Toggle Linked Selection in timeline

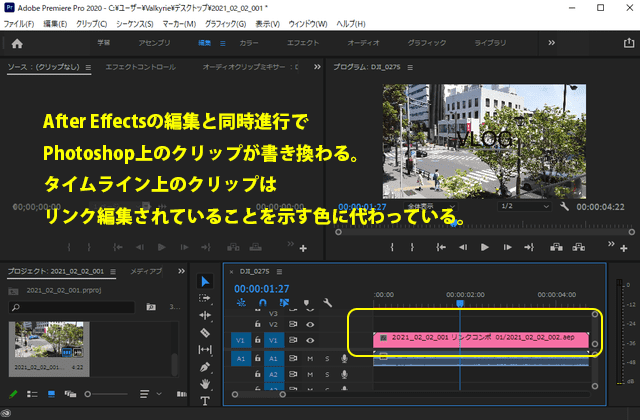pos(284,302)
